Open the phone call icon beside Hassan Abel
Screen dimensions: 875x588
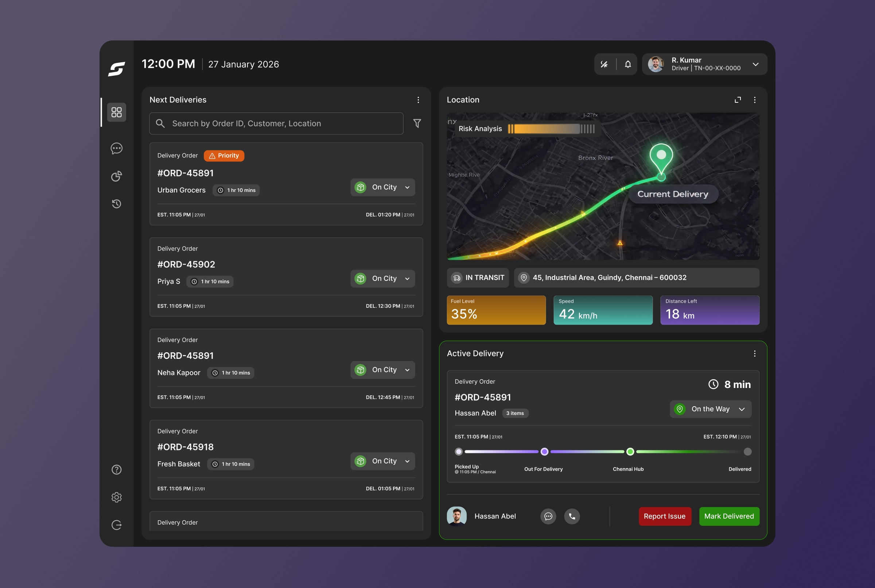pyautogui.click(x=571, y=516)
